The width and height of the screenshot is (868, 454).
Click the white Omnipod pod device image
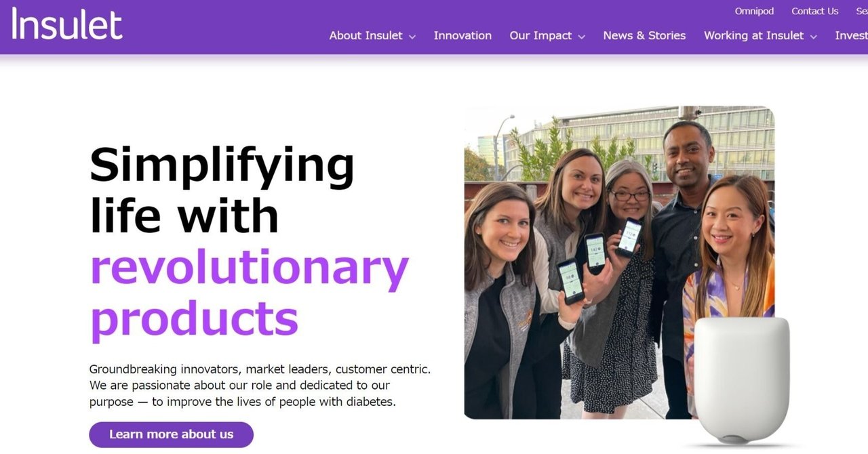[x=741, y=379]
